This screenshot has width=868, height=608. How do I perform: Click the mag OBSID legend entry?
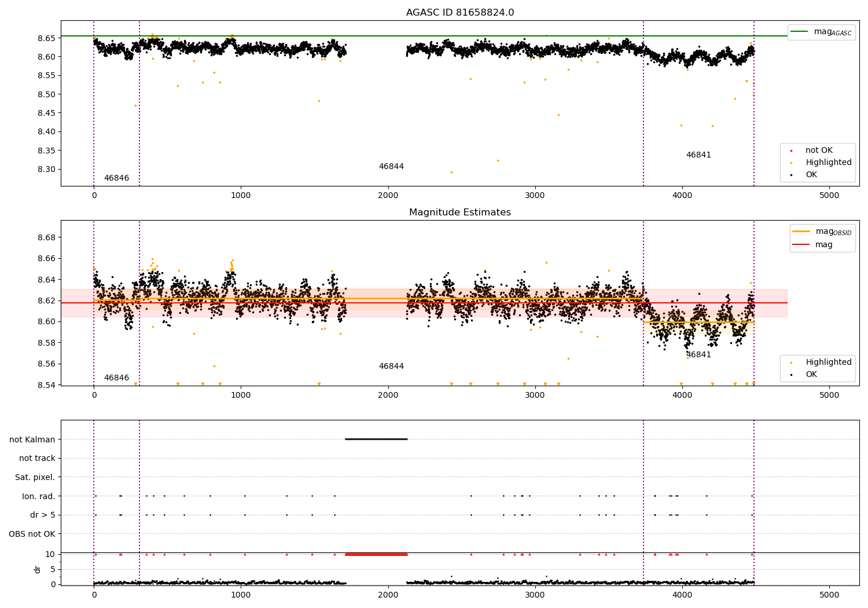pyautogui.click(x=822, y=232)
